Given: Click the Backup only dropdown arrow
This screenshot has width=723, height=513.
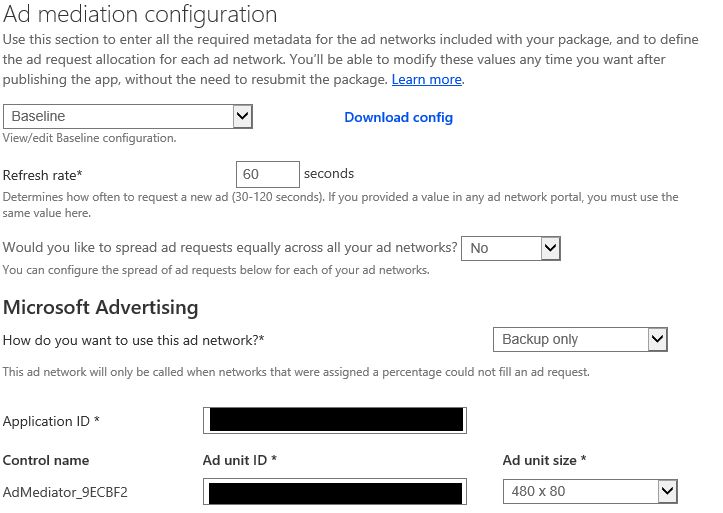Looking at the screenshot, I should [658, 339].
